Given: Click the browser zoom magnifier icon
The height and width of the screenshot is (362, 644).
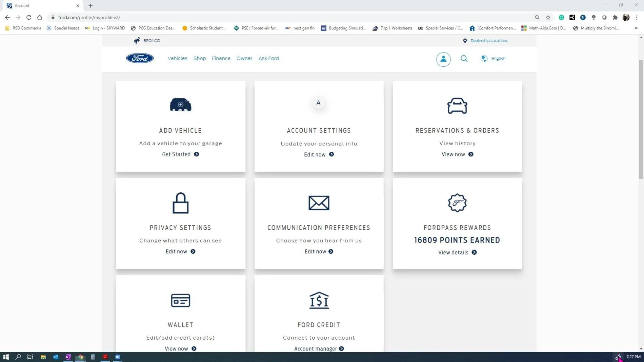Looking at the screenshot, I should tap(537, 17).
